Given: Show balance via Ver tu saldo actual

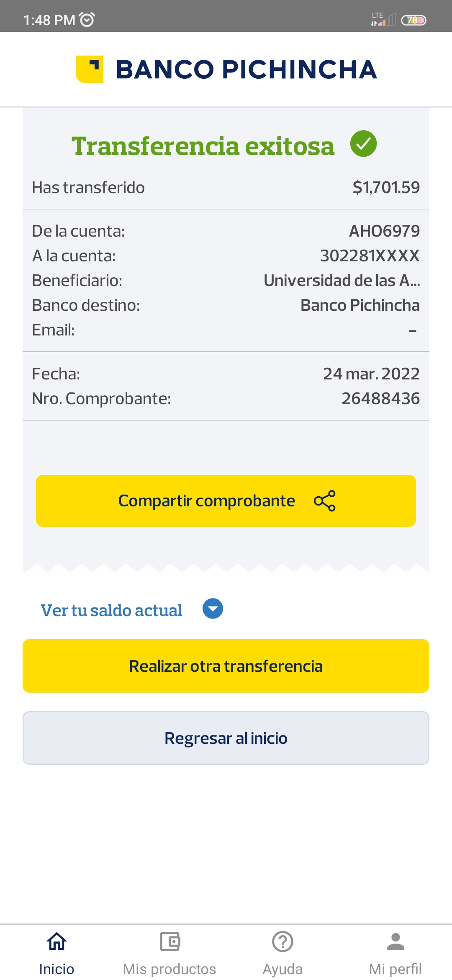Looking at the screenshot, I should pyautogui.click(x=111, y=610).
